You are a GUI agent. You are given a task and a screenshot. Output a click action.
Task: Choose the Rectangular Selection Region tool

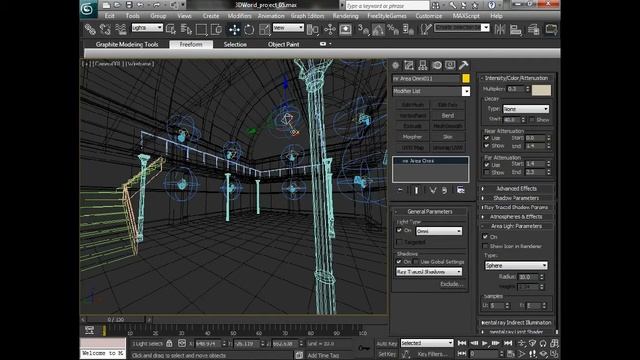[201, 29]
